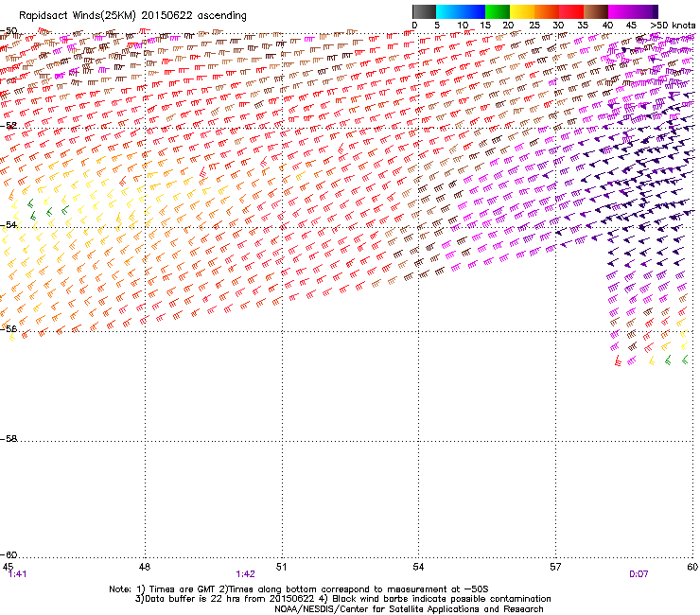700x615 pixels.
Task: Click the gray 0-5 knots color segment
Action: 424,11
